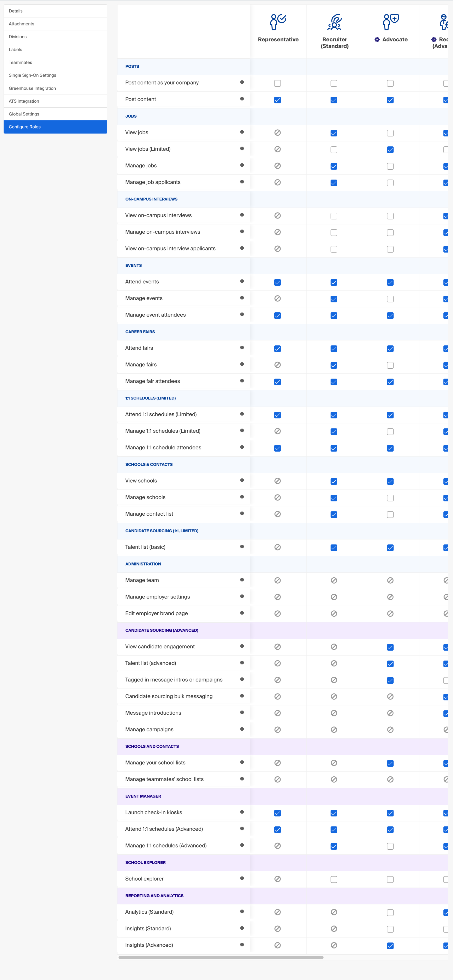Click the verified badge beside Advocate
The width and height of the screenshot is (453, 980).
(x=377, y=40)
